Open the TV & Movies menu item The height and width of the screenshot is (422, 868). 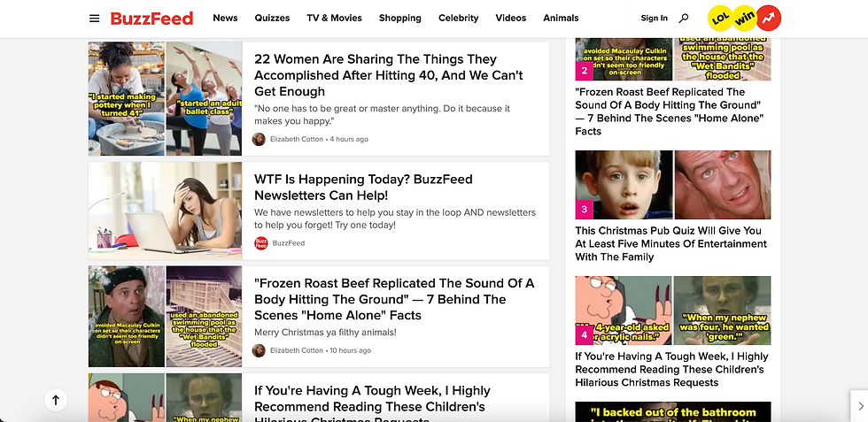(335, 19)
